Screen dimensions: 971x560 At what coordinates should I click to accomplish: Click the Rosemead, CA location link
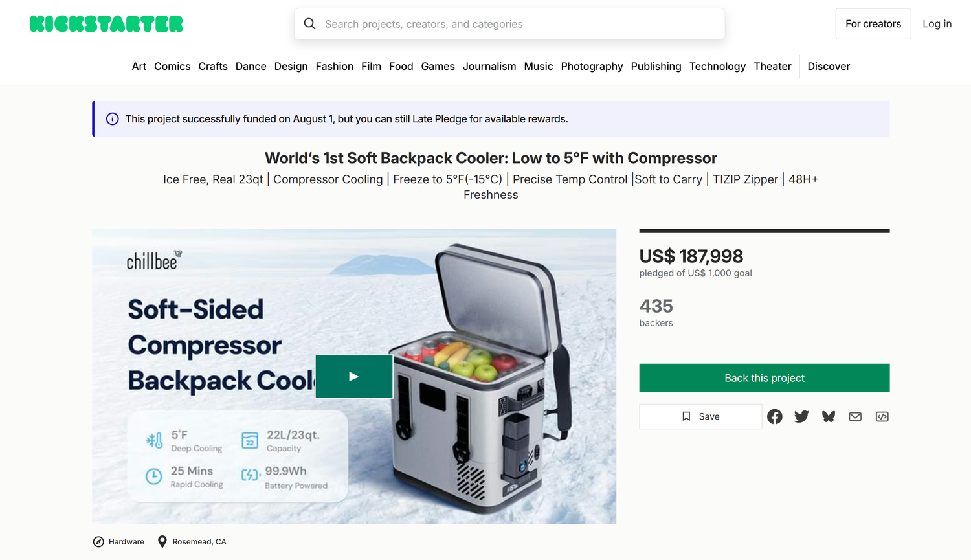click(199, 542)
